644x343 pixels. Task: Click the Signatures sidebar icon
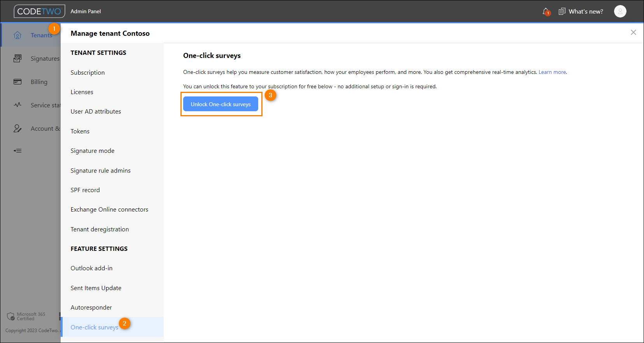17,58
